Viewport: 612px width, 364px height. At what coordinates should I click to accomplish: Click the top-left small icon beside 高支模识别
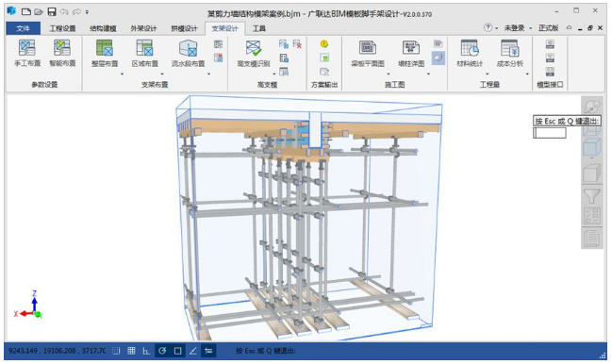pyautogui.click(x=284, y=44)
